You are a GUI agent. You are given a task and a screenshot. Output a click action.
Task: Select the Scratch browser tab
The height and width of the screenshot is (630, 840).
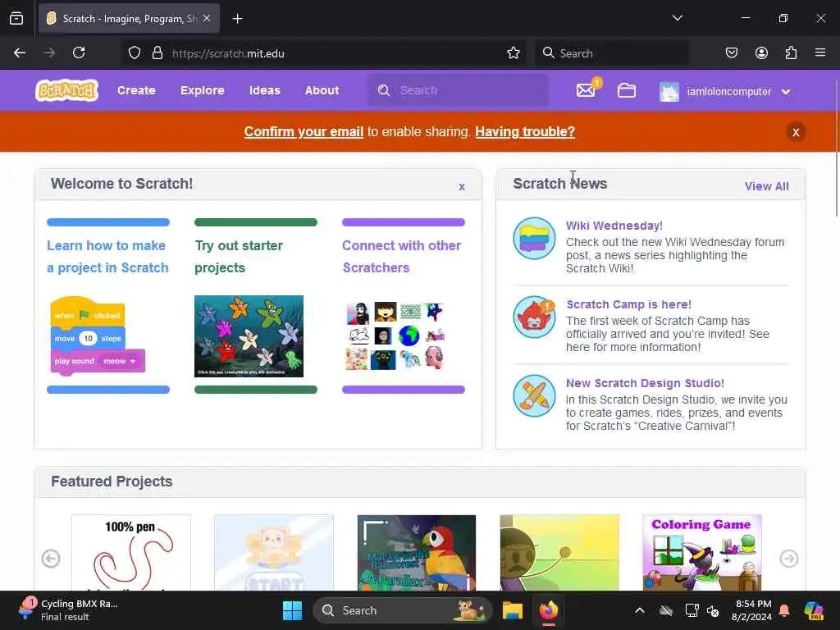[x=129, y=19]
